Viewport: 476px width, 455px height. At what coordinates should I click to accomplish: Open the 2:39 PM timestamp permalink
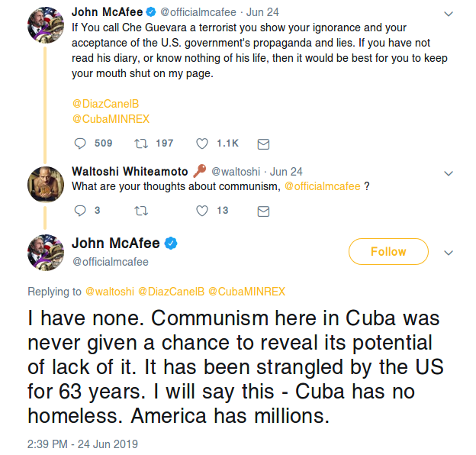[x=82, y=444]
